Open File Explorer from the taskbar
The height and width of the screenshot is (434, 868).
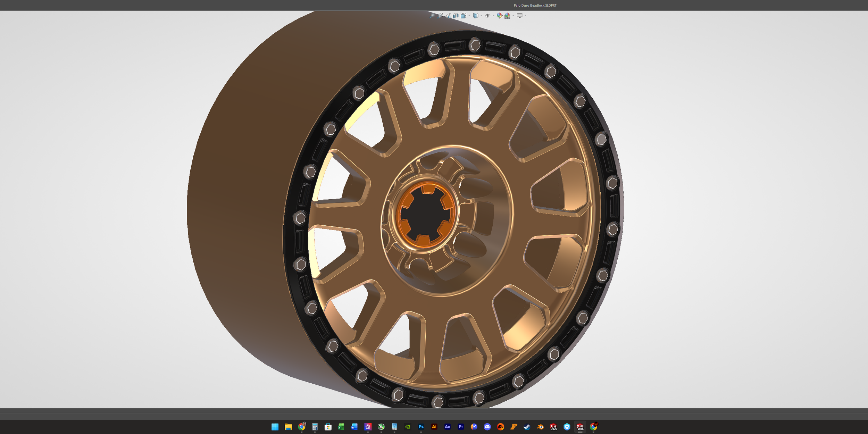tap(288, 427)
